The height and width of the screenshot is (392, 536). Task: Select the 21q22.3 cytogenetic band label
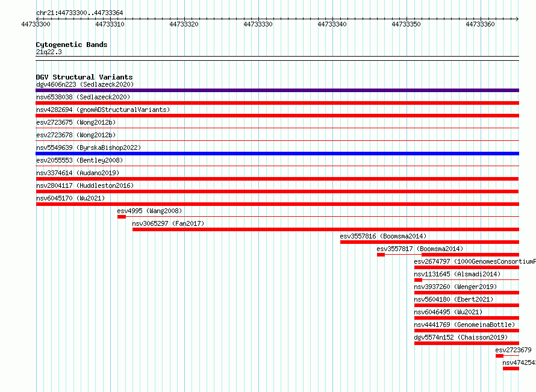49,52
